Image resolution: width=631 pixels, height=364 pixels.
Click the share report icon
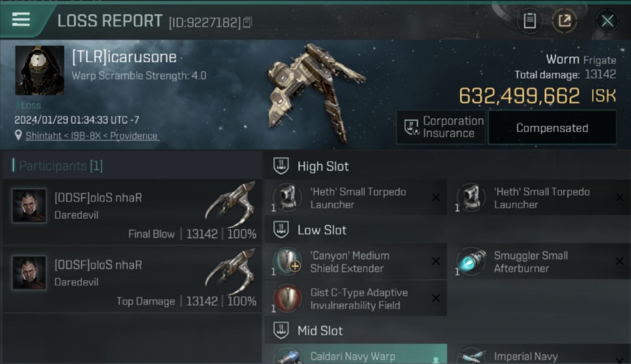click(x=565, y=21)
